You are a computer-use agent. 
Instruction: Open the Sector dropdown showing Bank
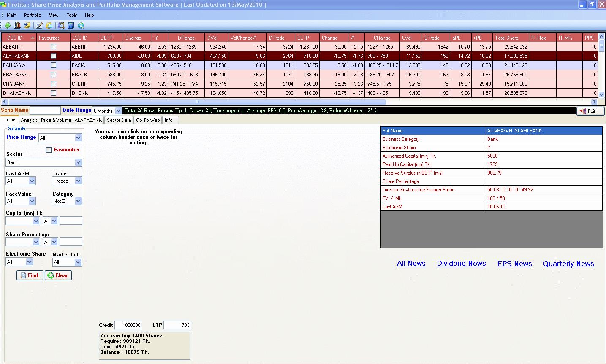tap(78, 162)
